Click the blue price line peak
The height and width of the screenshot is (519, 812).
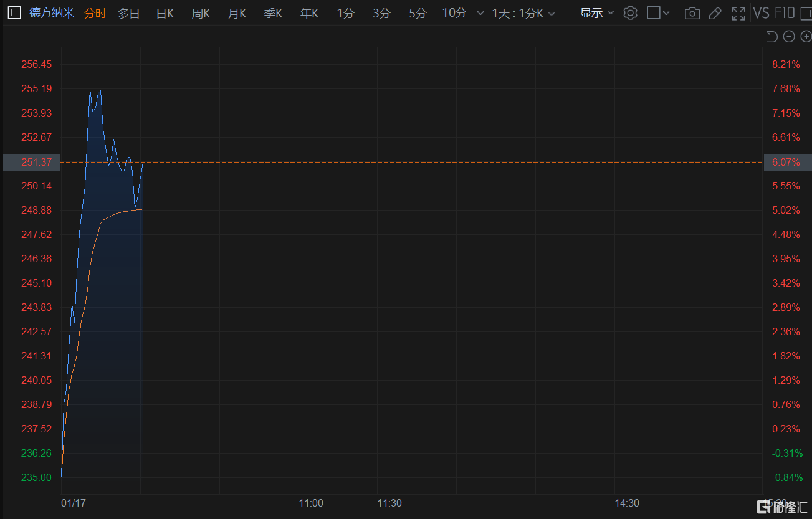click(x=90, y=89)
